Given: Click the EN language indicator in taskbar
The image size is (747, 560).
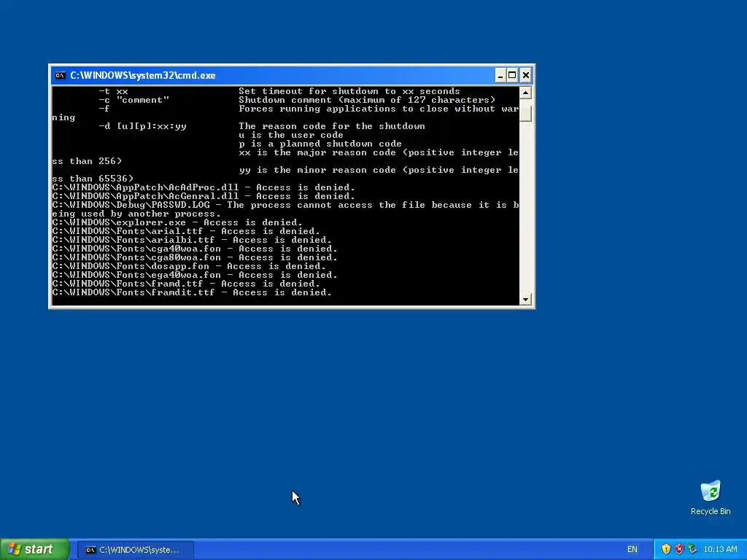Looking at the screenshot, I should click(x=632, y=550).
